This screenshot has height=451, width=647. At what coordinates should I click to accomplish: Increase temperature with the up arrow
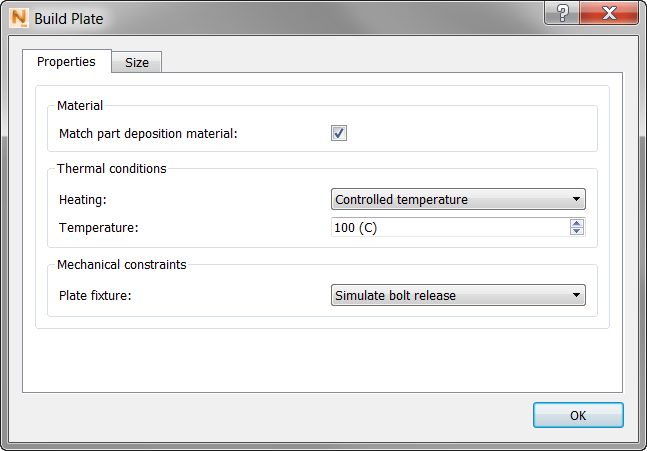(x=577, y=223)
